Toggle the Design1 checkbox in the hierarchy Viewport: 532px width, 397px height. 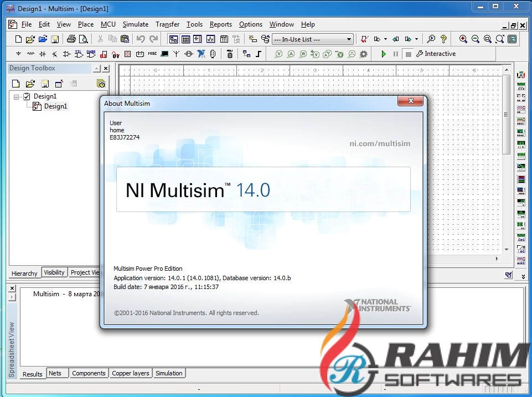pyautogui.click(x=27, y=96)
